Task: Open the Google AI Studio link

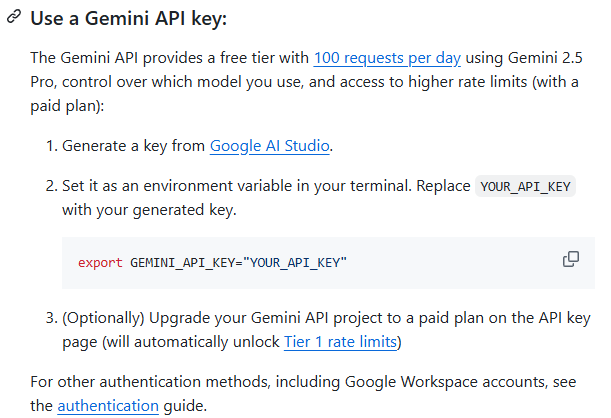Action: click(270, 146)
